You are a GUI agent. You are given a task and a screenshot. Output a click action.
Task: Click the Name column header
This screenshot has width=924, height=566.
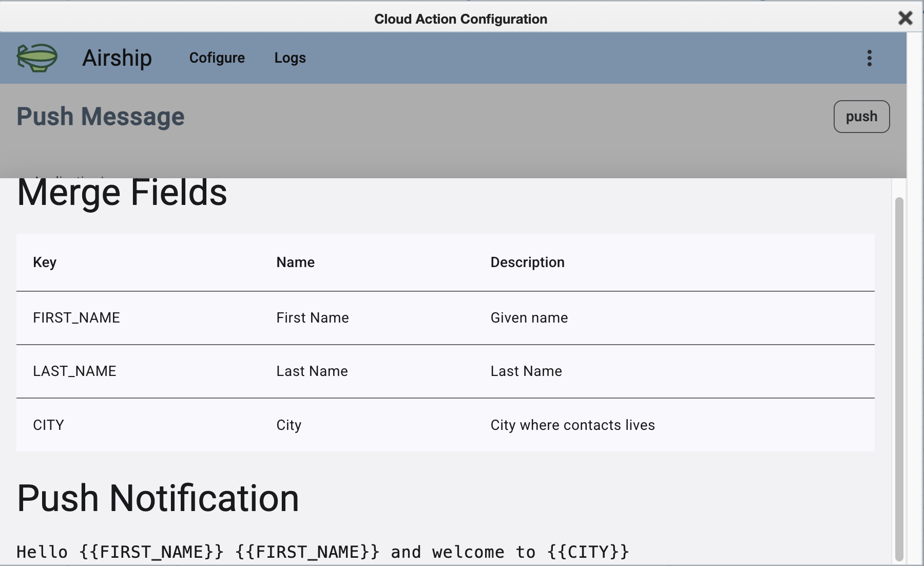pos(295,262)
